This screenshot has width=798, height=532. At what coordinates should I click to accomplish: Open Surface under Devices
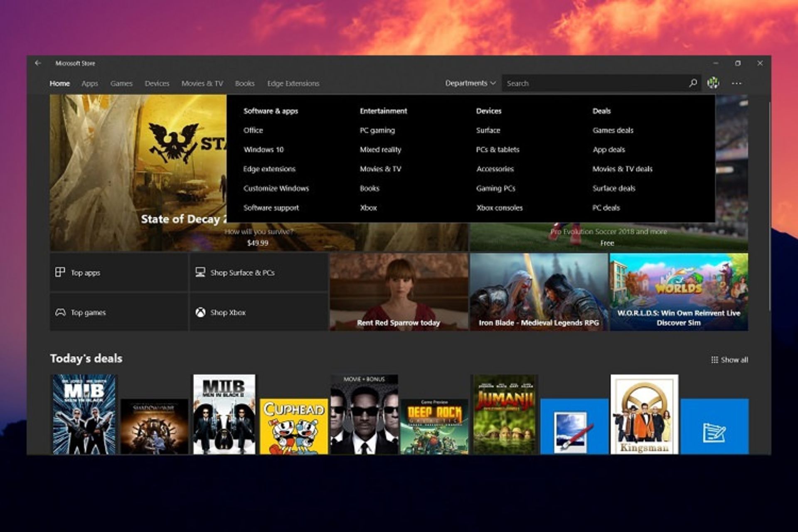488,130
